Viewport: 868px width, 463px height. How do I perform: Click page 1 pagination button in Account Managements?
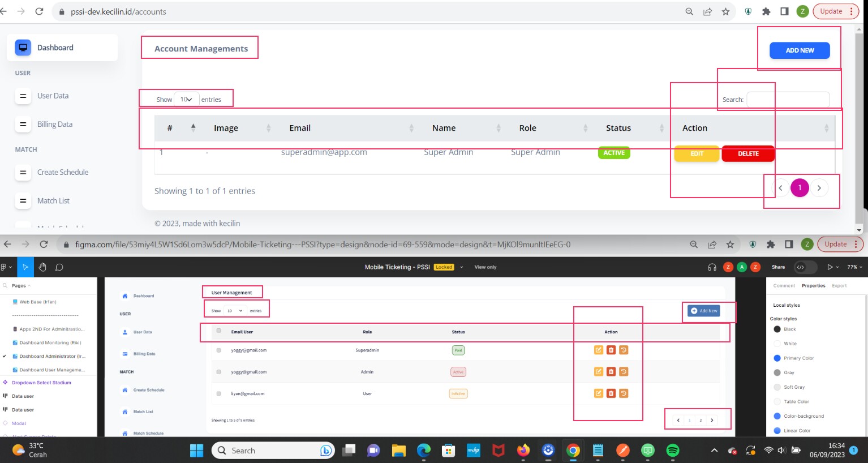[x=800, y=187]
